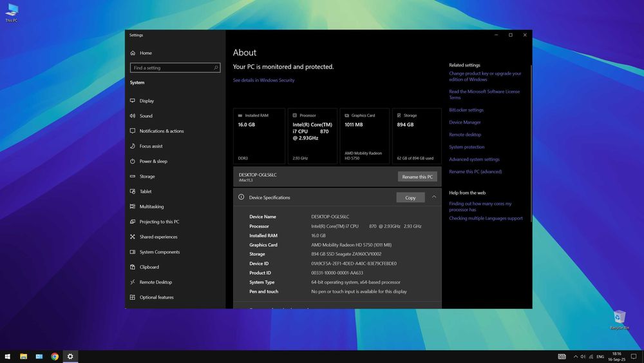The image size is (644, 363).
Task: Collapse the Device Specifications section
Action: point(434,197)
